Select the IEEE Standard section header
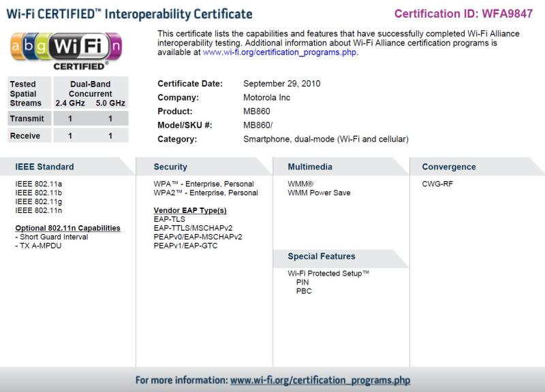Image resolution: width=545 pixels, height=392 pixels. coord(45,167)
